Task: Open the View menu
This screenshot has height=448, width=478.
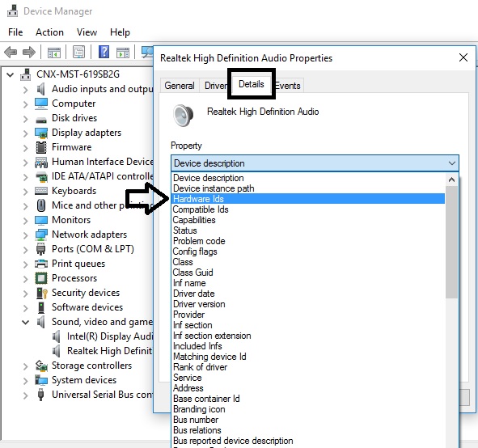Action: tap(87, 32)
